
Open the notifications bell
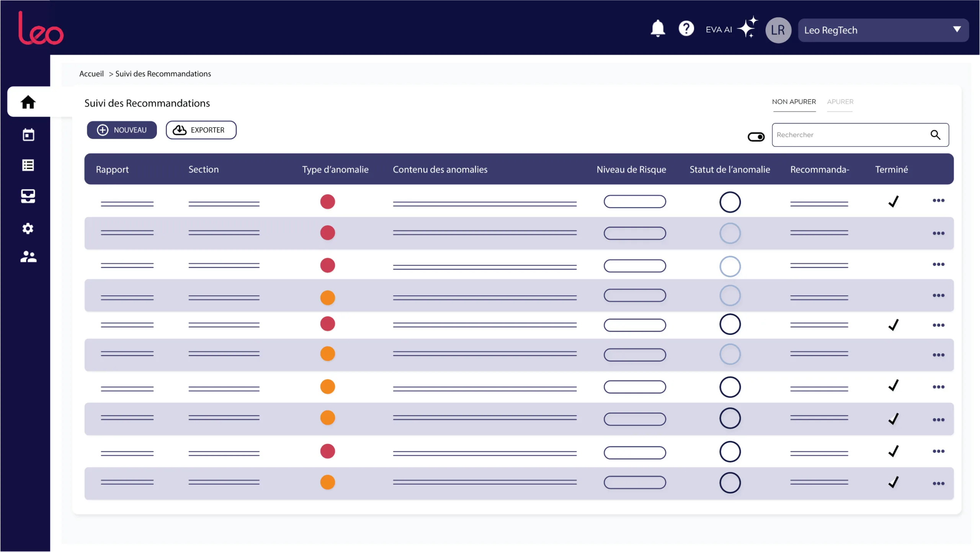pos(658,28)
